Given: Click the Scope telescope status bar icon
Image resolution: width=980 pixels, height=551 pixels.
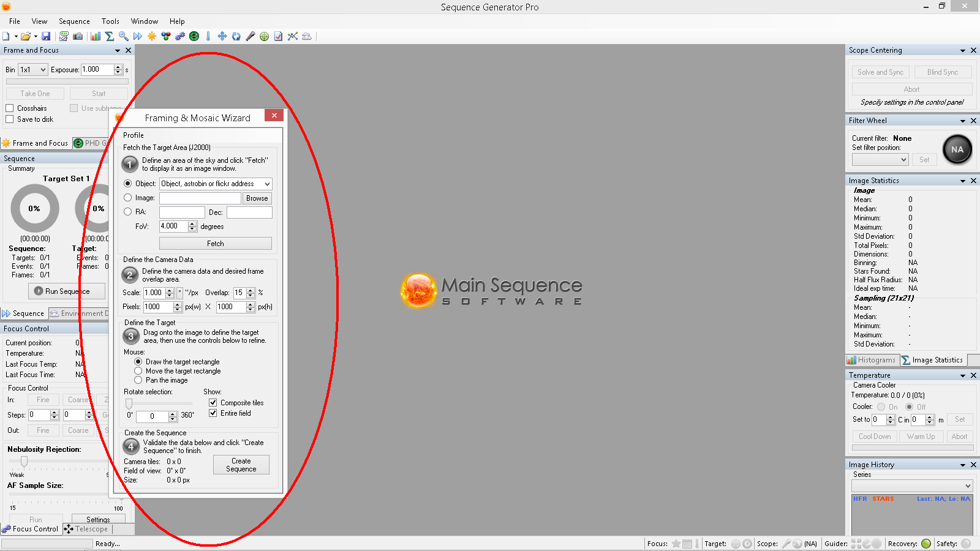Looking at the screenshot, I should click(786, 544).
